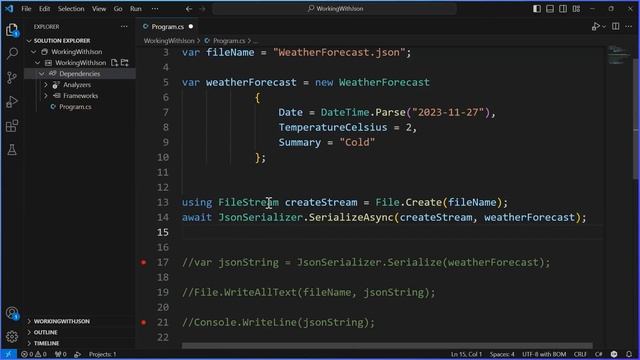
Task: Toggle the breakpoint on line 17
Action: pos(144,262)
